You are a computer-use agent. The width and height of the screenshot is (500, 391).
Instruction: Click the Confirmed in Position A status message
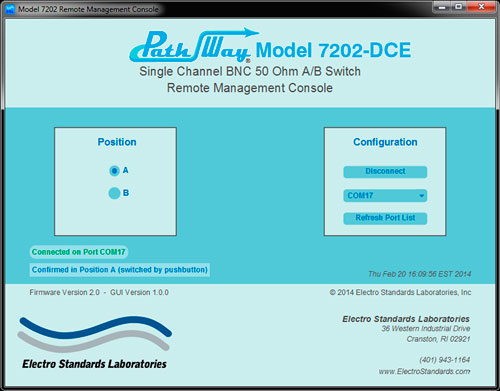[120, 270]
